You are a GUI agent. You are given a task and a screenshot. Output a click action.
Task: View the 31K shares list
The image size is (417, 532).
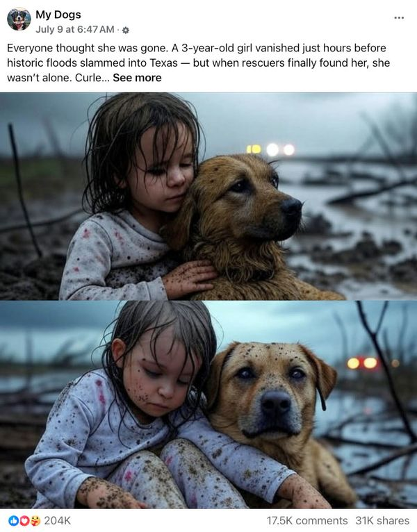click(x=382, y=520)
